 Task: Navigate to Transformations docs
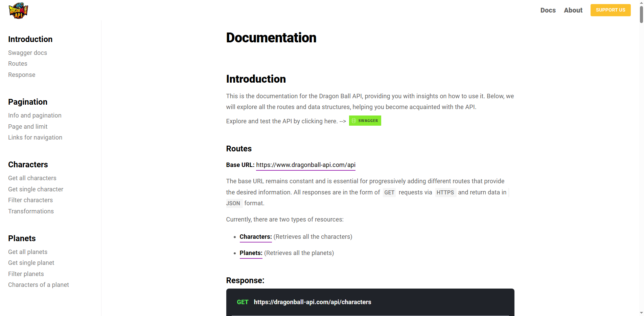(x=31, y=211)
